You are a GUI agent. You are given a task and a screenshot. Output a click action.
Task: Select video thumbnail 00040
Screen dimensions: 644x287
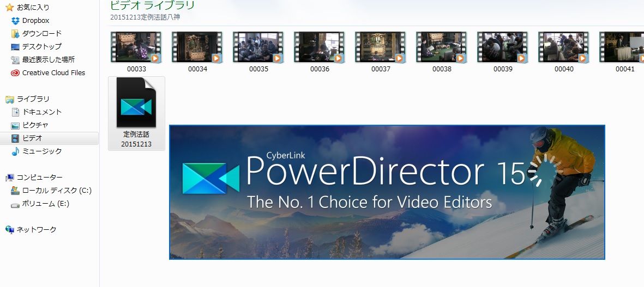pyautogui.click(x=563, y=47)
